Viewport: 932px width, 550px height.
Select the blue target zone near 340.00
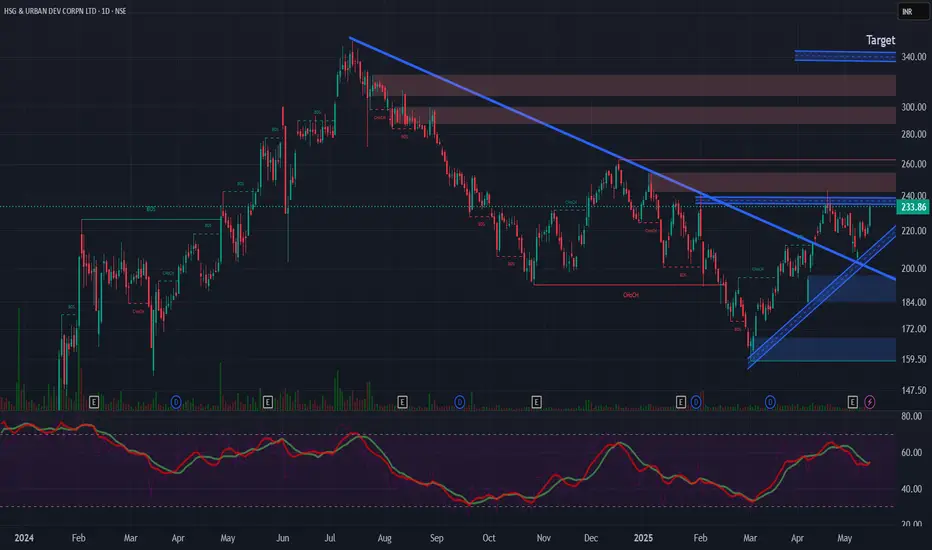click(845, 56)
